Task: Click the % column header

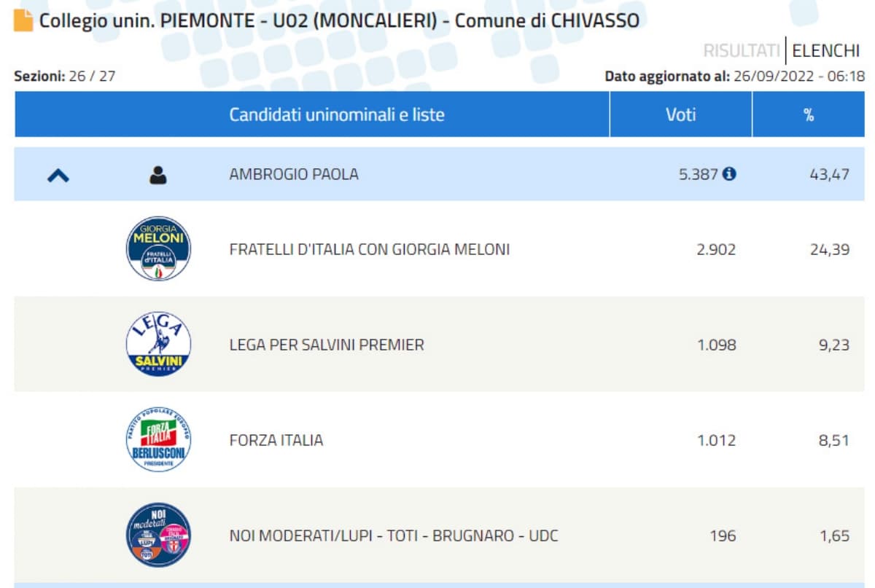Action: click(808, 114)
